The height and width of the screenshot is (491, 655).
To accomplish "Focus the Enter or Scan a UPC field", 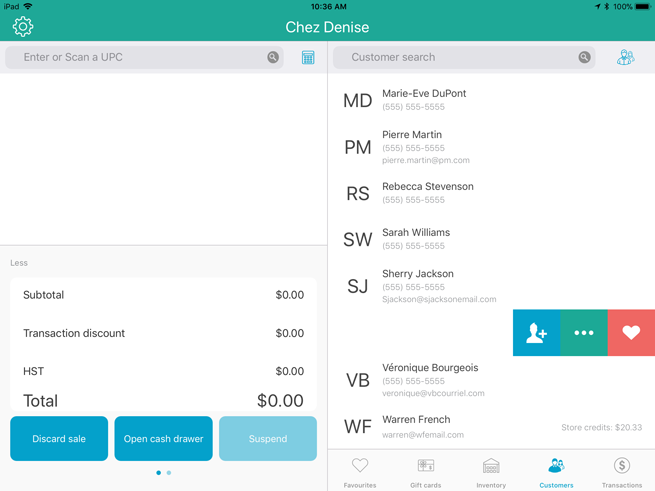I will click(x=140, y=58).
